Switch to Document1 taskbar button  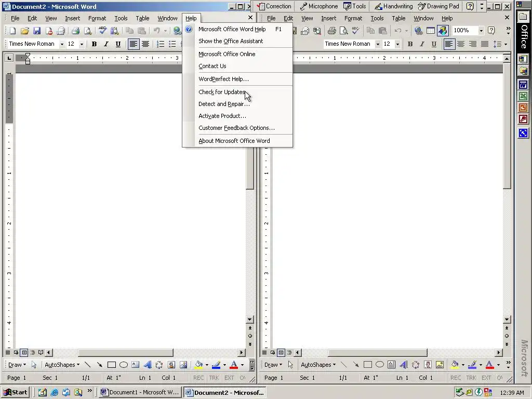[140, 392]
